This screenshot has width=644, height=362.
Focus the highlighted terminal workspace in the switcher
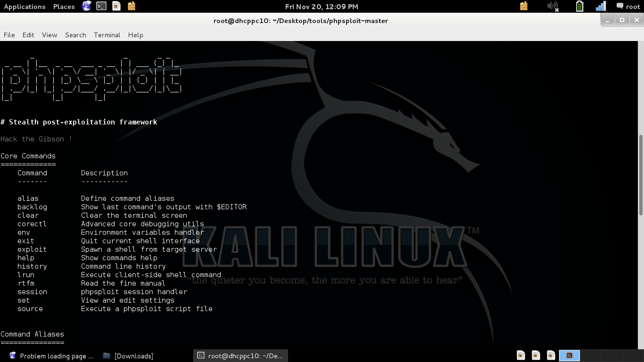click(569, 355)
